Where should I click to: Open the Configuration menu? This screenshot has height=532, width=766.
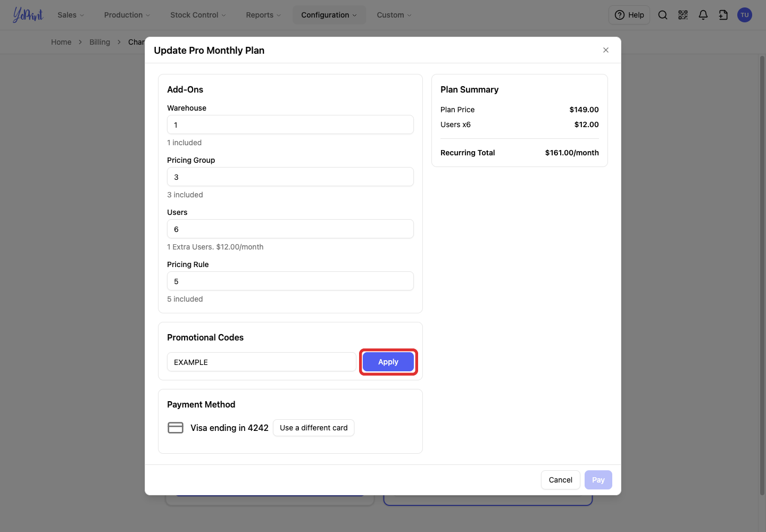coord(329,15)
